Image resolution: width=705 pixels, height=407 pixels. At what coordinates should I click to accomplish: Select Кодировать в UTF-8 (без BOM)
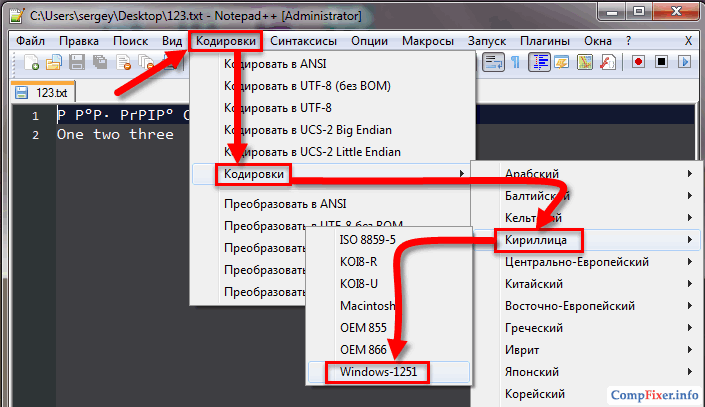[333, 86]
